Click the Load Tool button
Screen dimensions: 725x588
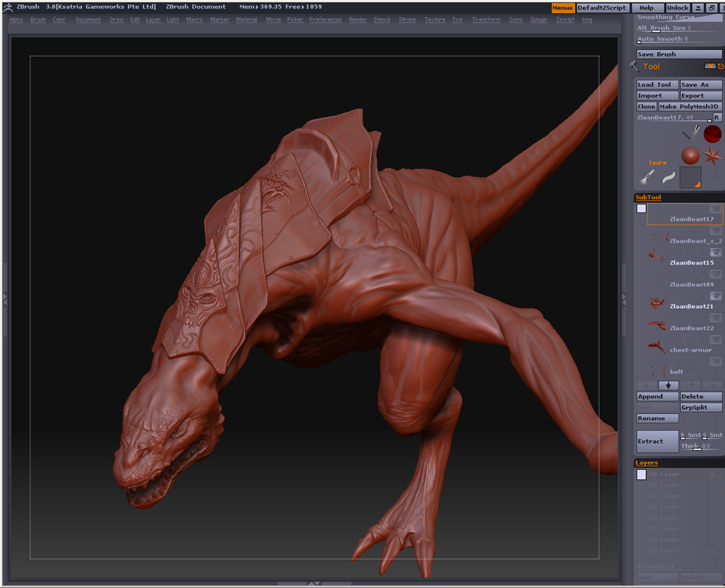(x=658, y=85)
